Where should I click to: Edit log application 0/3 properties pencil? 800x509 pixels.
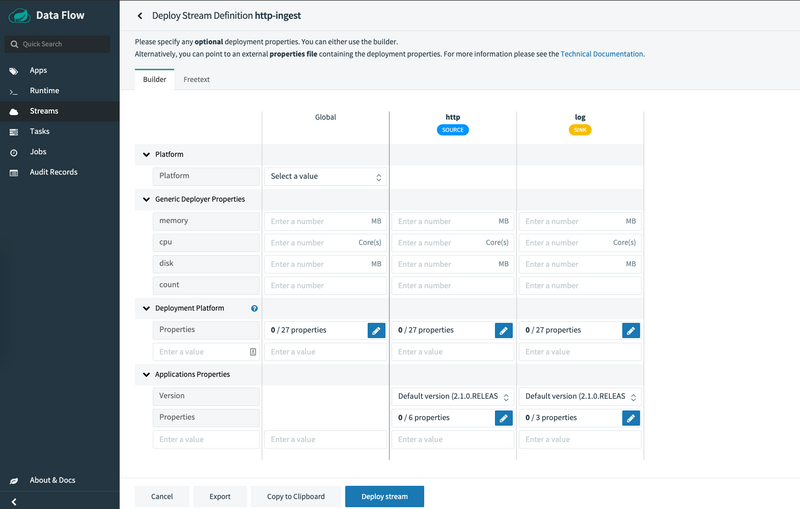tap(631, 418)
